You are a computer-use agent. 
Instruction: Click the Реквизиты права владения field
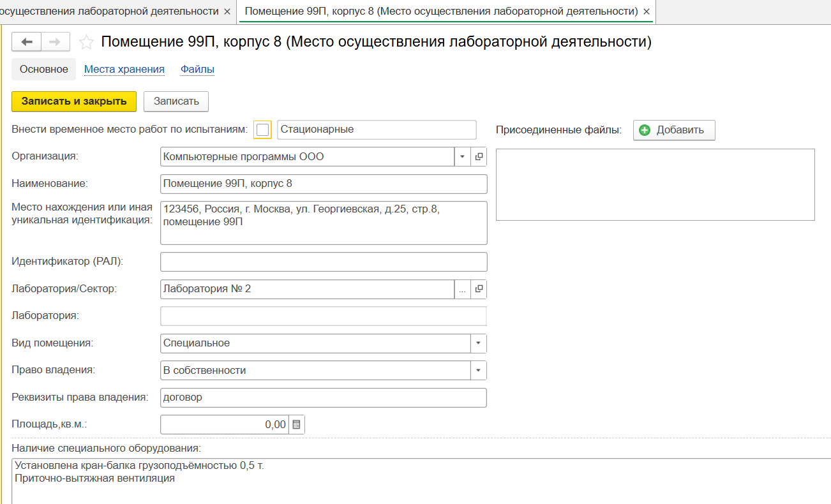point(324,397)
